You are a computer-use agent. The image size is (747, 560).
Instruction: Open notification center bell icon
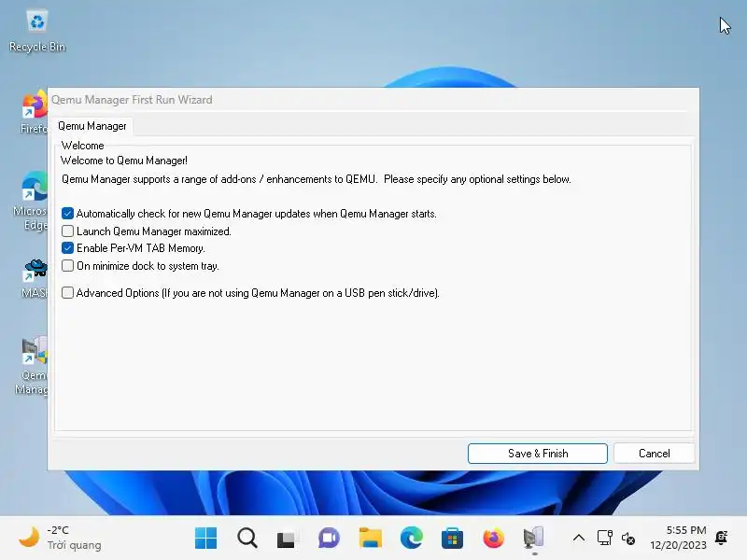721,538
